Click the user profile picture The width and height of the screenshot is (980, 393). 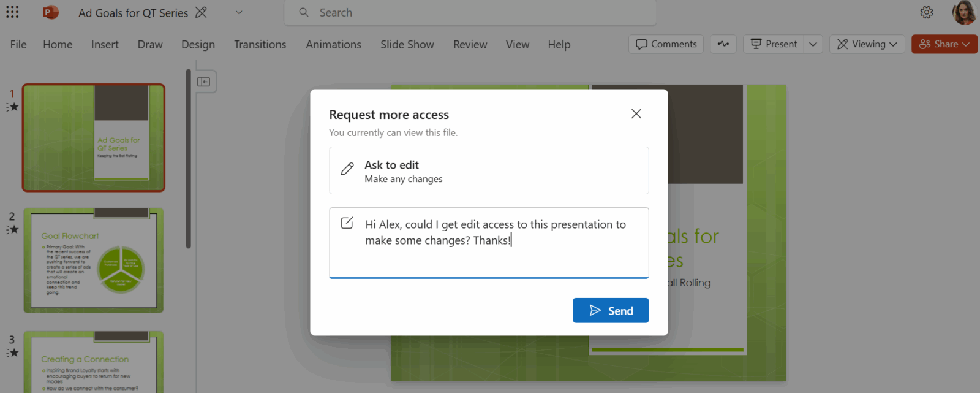963,12
